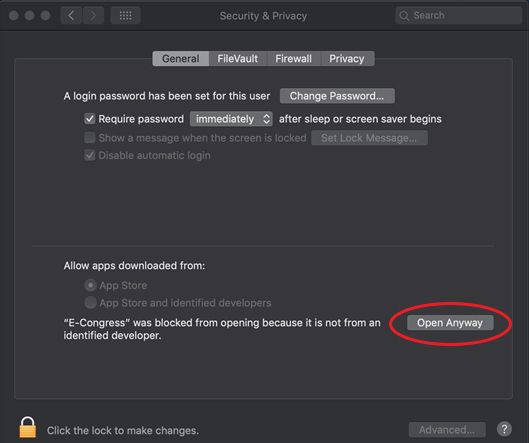Select the General tab
The height and width of the screenshot is (443, 529).
[x=181, y=59]
